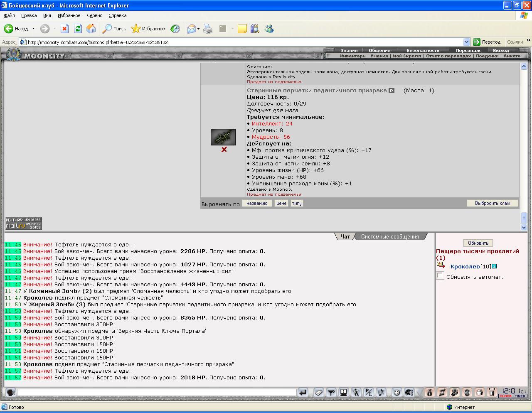Click the eraser icon to clear chat
532x413 pixels.
click(x=319, y=392)
